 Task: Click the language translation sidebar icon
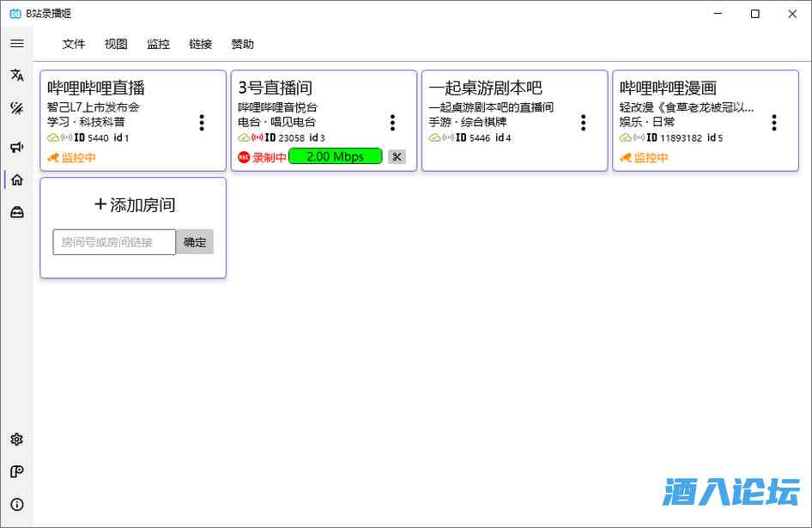(16, 76)
